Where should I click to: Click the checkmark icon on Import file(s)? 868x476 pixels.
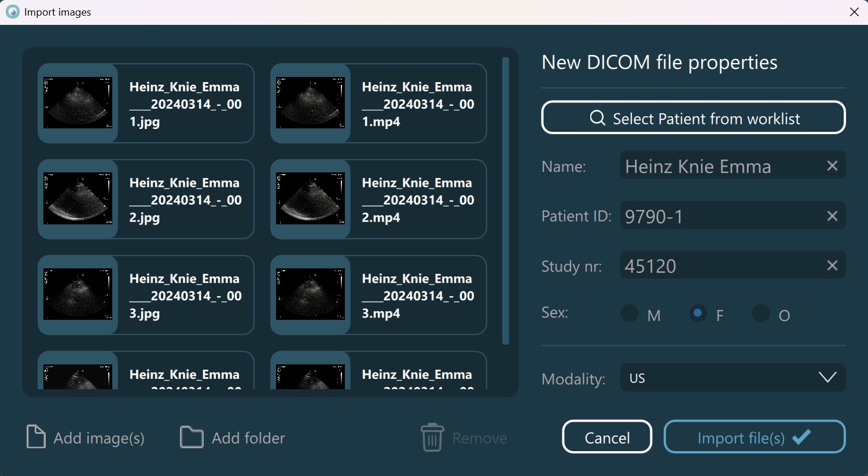tap(801, 437)
